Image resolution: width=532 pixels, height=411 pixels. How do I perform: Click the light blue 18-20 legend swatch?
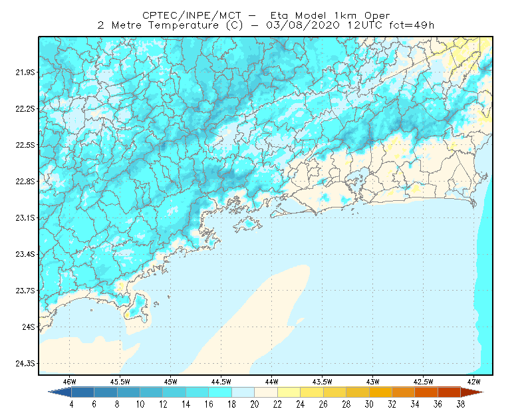pyautogui.click(x=243, y=392)
